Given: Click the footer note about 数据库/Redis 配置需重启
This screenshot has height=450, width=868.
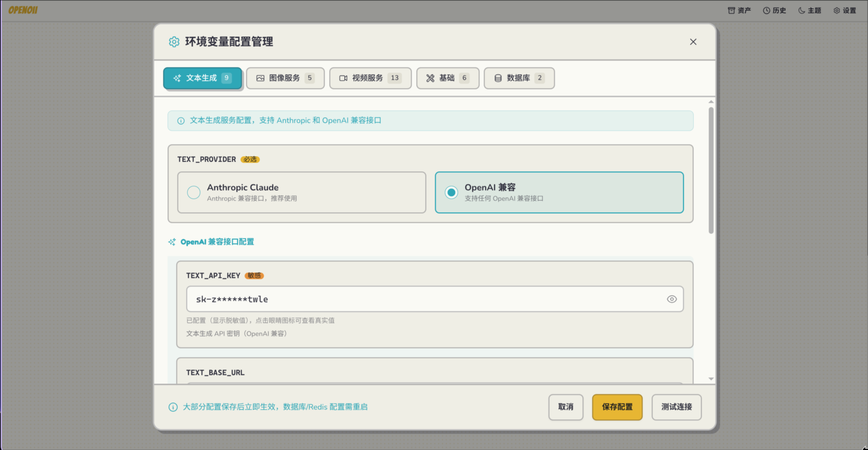Looking at the screenshot, I should [x=275, y=407].
